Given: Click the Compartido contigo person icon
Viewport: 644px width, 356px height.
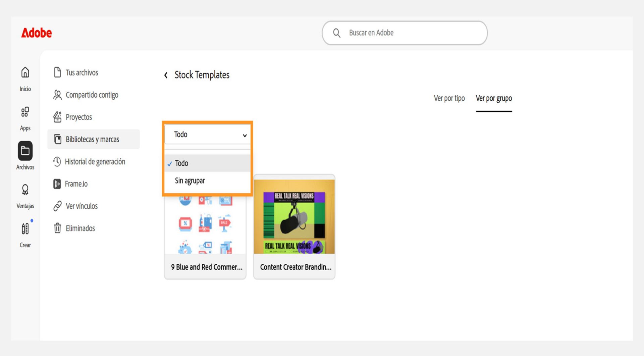Looking at the screenshot, I should tap(57, 95).
